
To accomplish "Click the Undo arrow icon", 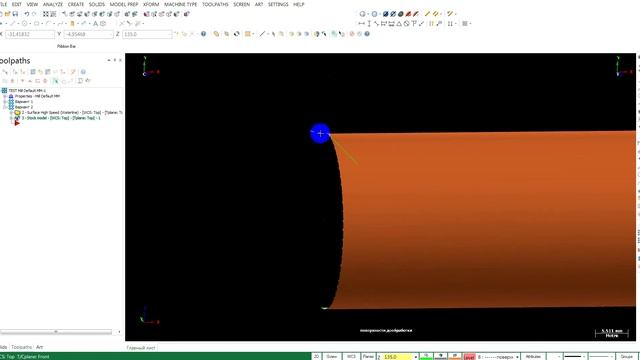I will tap(27, 14).
